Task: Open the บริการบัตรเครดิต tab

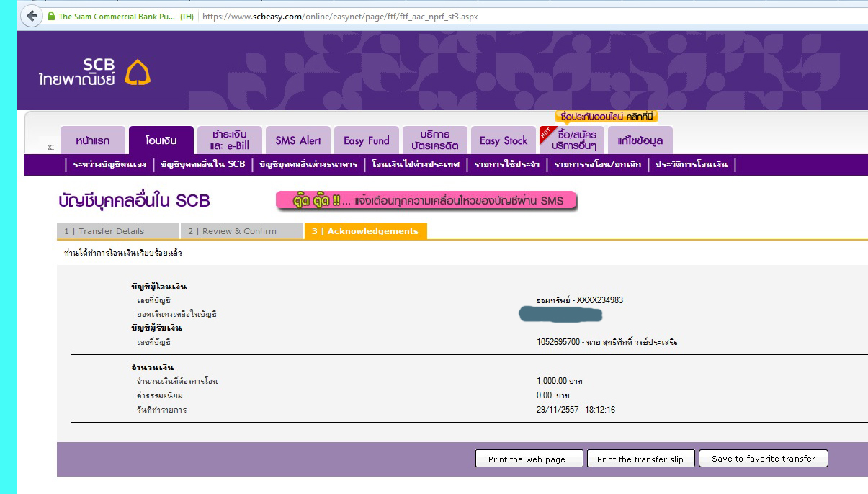Action: click(434, 140)
